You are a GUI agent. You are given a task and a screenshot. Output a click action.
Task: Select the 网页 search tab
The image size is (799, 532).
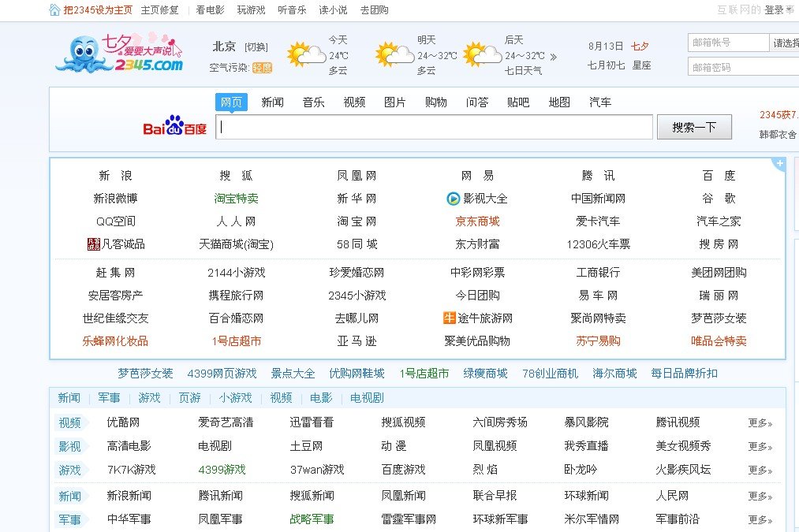tap(231, 102)
